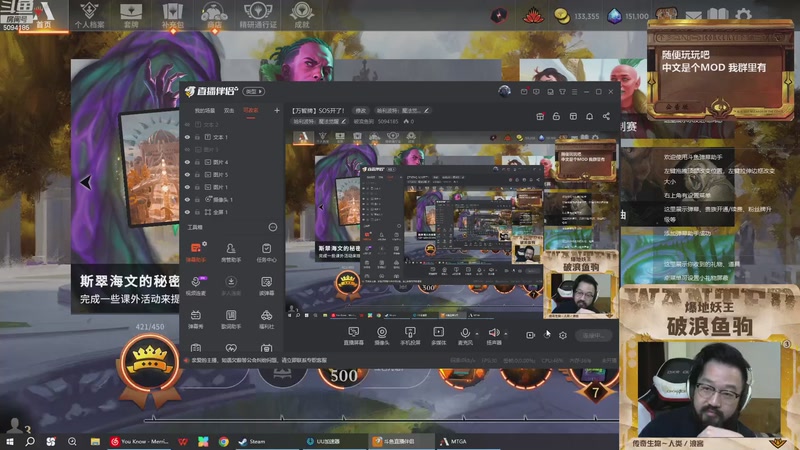This screenshot has width=800, height=450.
Task: Toggle visibility of 摄像头 1 source
Action: coord(187,199)
